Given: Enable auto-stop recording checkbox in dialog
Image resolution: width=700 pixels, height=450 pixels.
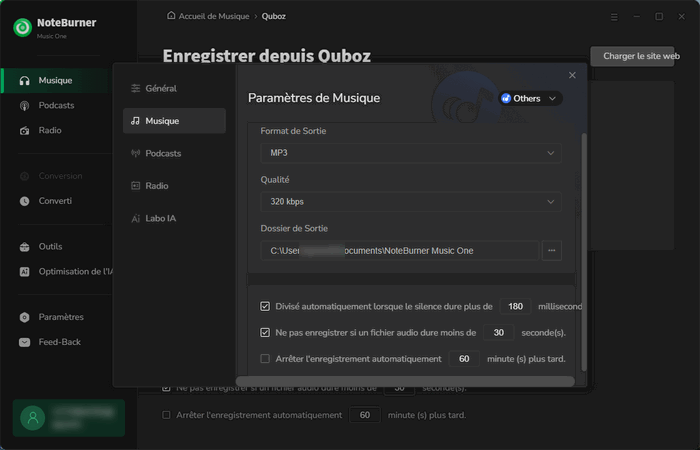Looking at the screenshot, I should pos(265,358).
